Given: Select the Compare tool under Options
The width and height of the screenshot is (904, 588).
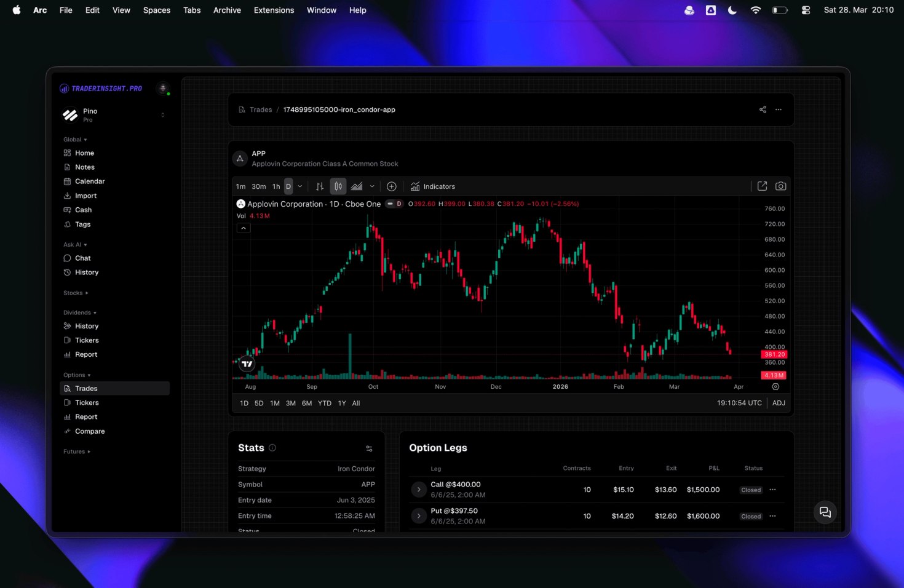Looking at the screenshot, I should click(x=90, y=431).
